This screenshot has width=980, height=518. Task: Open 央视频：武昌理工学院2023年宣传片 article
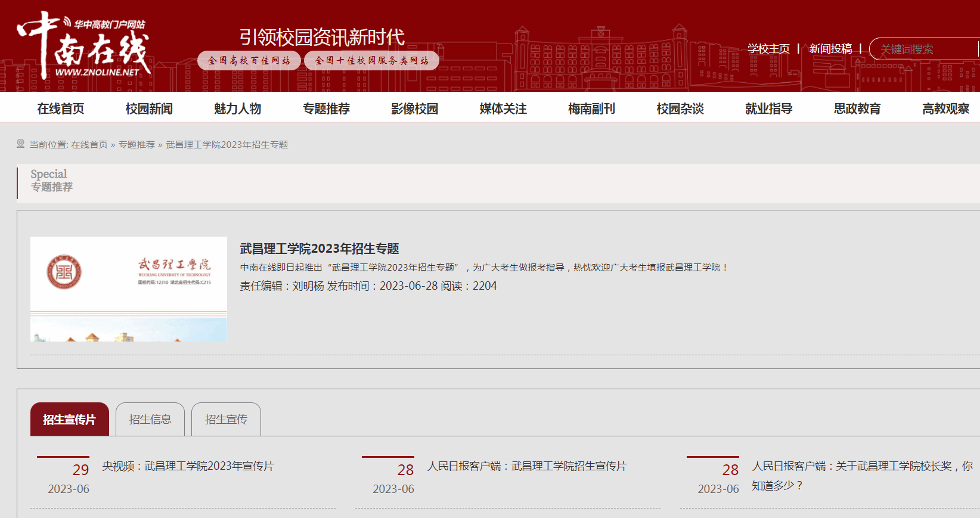[188, 466]
